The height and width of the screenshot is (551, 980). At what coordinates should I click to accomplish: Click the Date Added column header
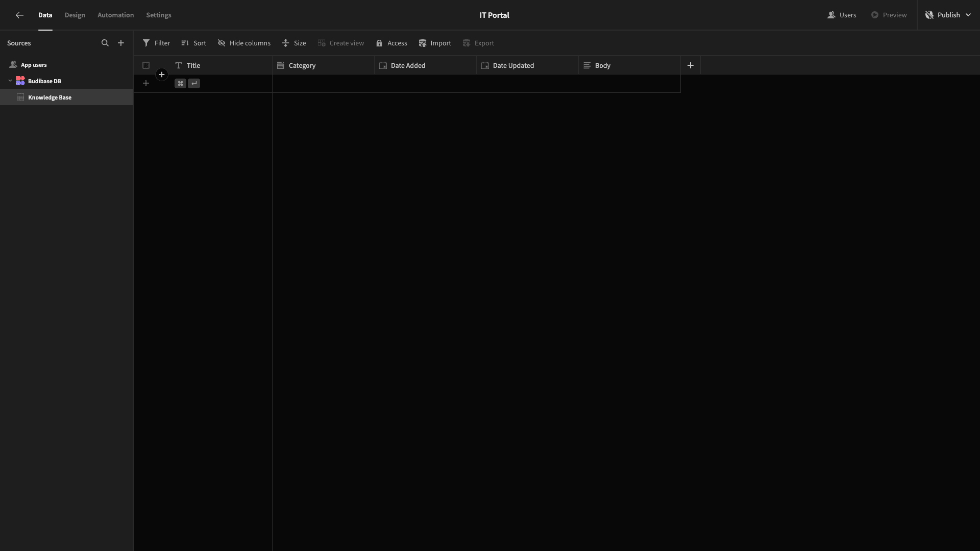425,65
